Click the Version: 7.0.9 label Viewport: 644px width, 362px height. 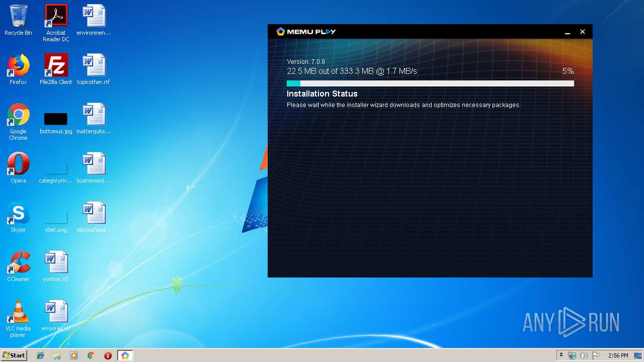306,62
